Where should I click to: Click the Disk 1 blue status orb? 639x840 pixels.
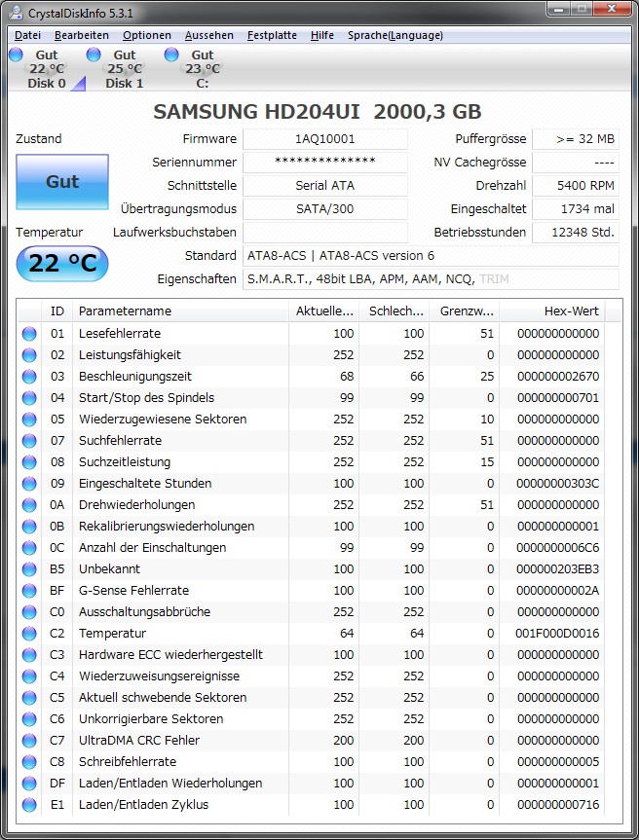(x=94, y=55)
